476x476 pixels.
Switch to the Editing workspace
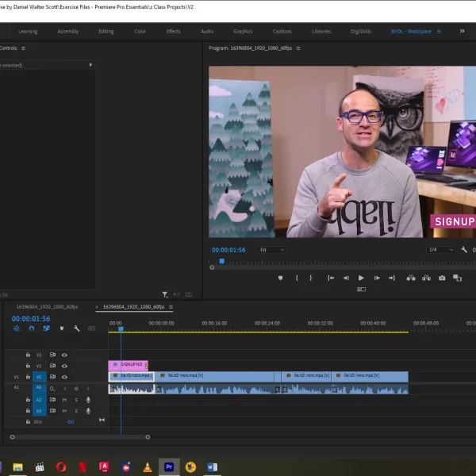(x=106, y=31)
